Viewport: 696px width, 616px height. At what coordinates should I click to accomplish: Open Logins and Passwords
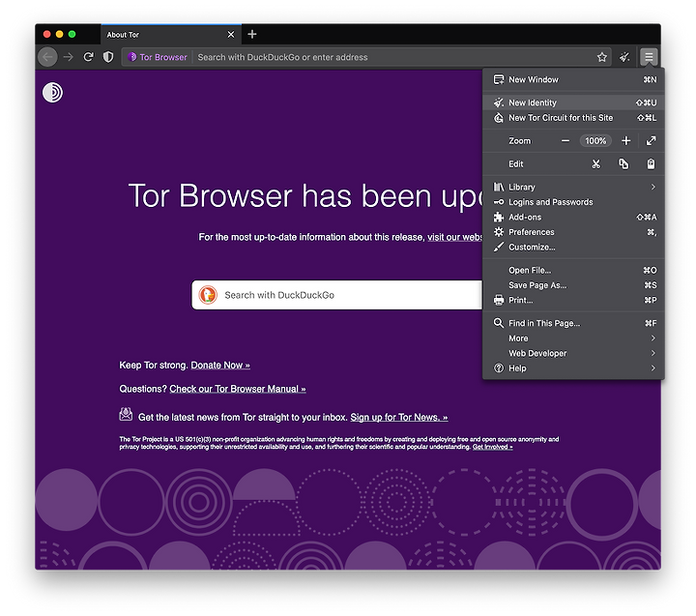click(573, 202)
